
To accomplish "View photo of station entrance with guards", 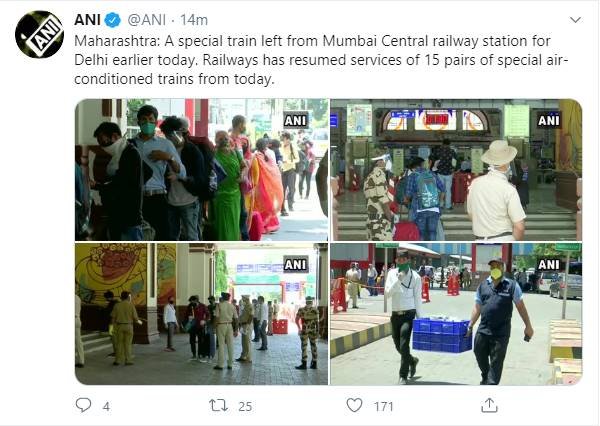I will coord(456,170).
